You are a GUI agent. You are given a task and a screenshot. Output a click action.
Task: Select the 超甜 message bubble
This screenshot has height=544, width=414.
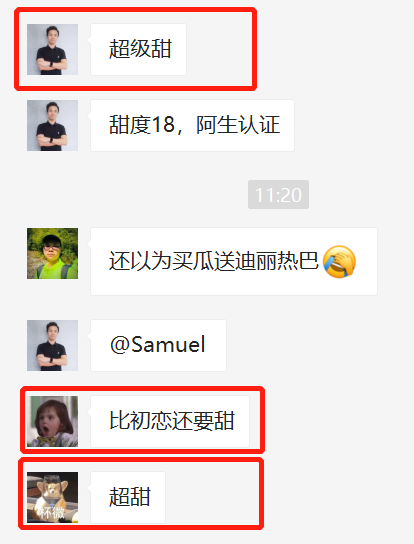(x=128, y=497)
